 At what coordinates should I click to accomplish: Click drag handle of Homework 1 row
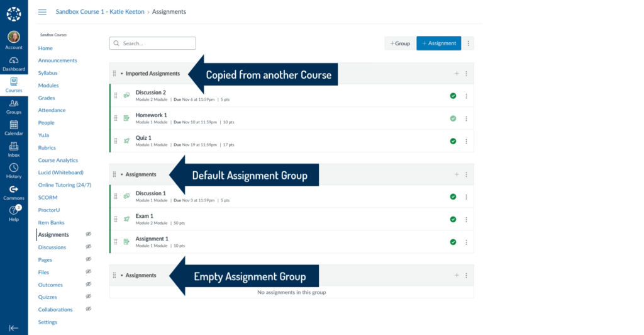tap(116, 118)
